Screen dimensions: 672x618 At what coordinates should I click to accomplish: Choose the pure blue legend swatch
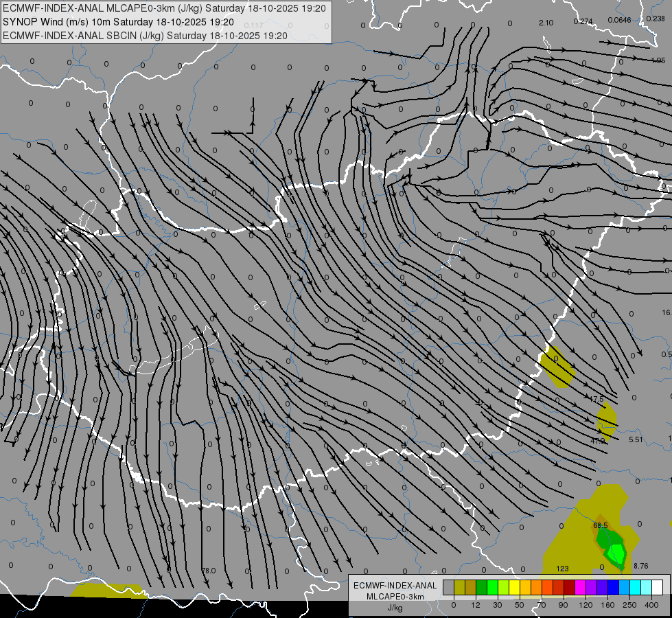(x=614, y=587)
